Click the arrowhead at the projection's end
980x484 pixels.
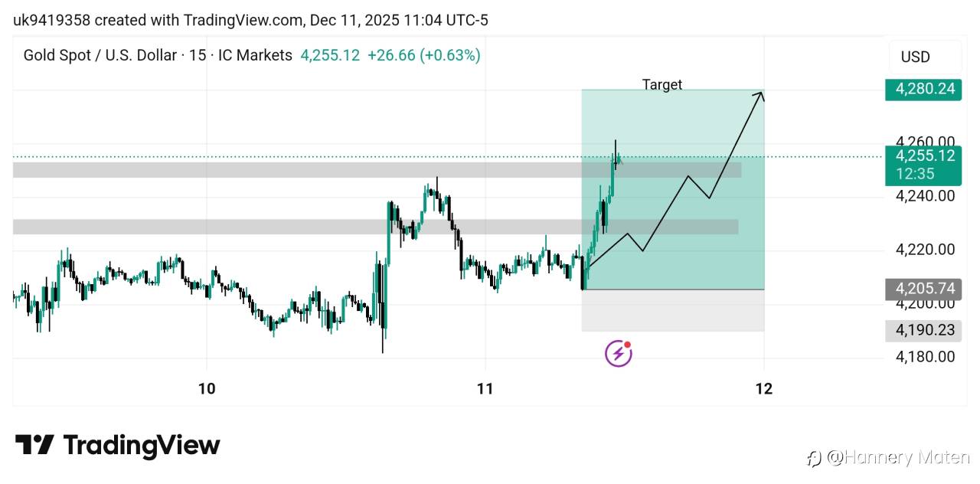pos(759,95)
